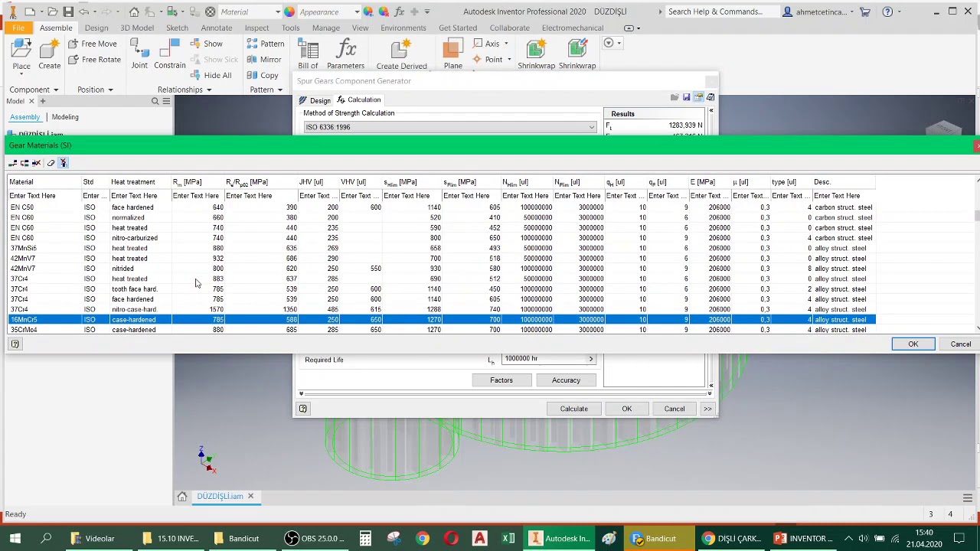Open the Windows Start menu
The image size is (980, 551).
tap(15, 539)
